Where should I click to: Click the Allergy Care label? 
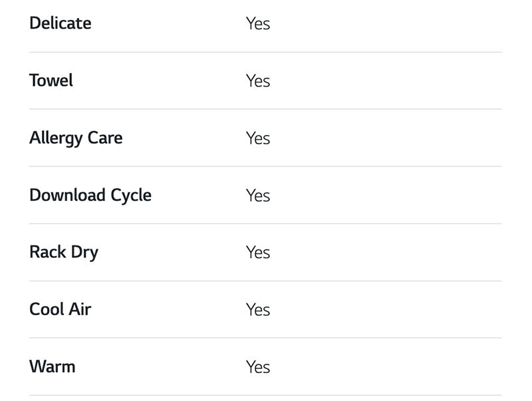click(76, 138)
